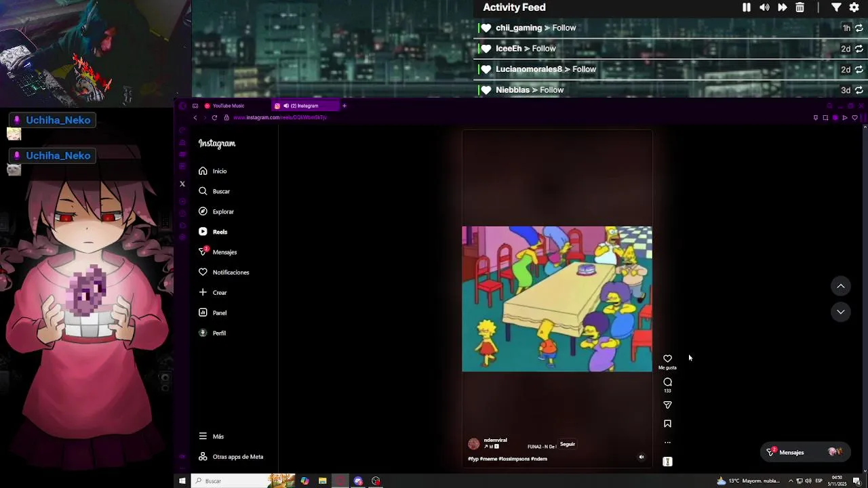Open the reel's three-dots more options
This screenshot has height=488, width=868.
667,443
